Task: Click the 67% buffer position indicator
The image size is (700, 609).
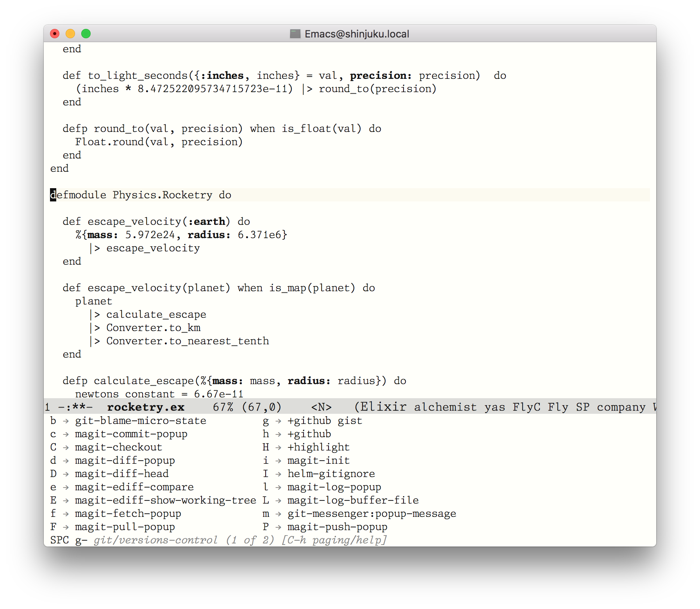Action: tap(223, 407)
